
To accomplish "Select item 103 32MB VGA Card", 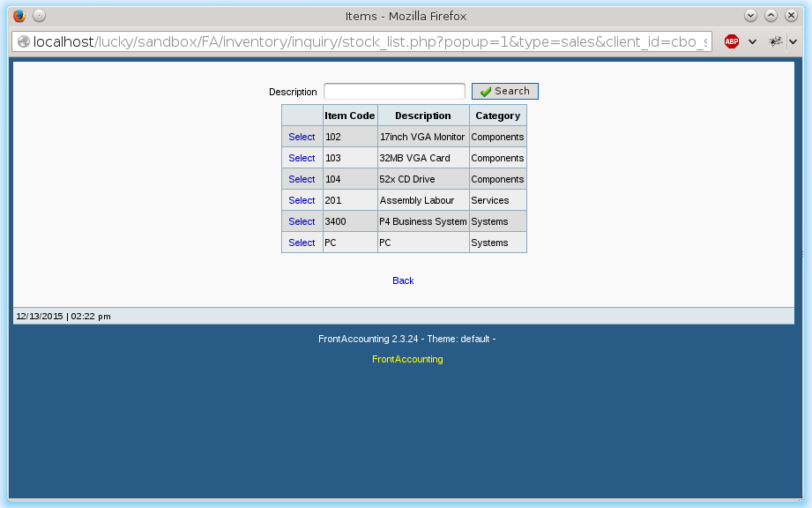I will [x=302, y=158].
